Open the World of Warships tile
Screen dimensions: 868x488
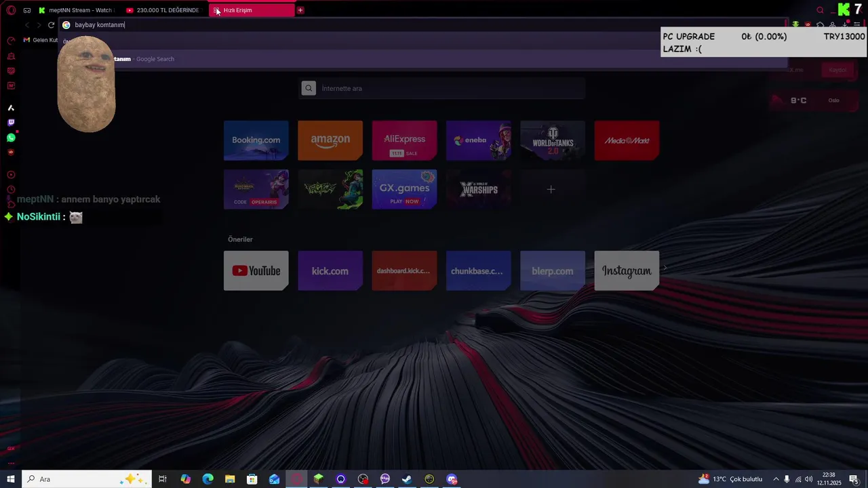(x=479, y=189)
